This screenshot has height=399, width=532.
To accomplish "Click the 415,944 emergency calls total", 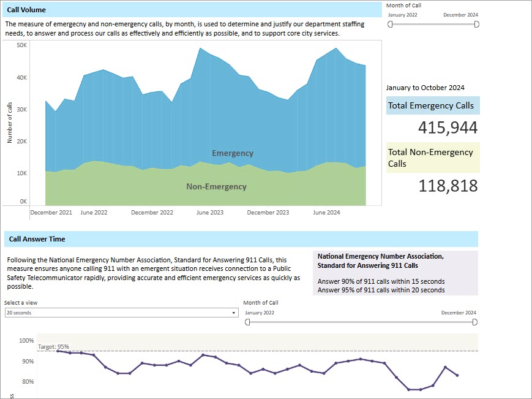I will [448, 127].
